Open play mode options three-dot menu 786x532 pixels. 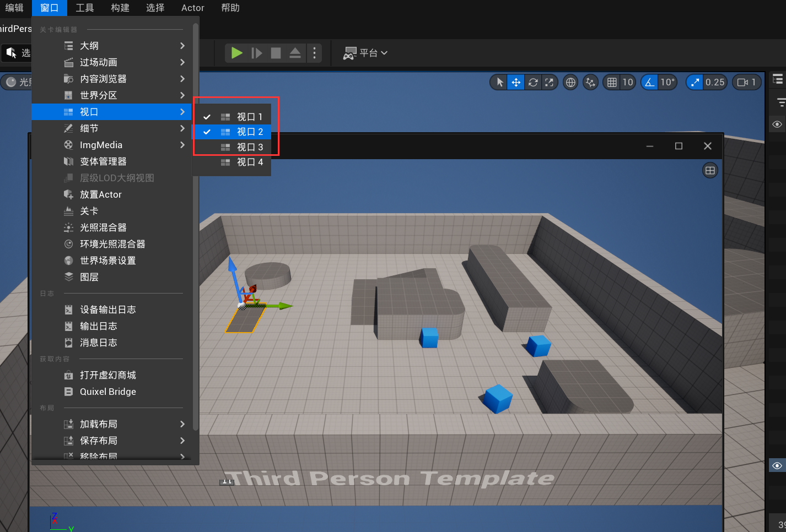coord(314,53)
